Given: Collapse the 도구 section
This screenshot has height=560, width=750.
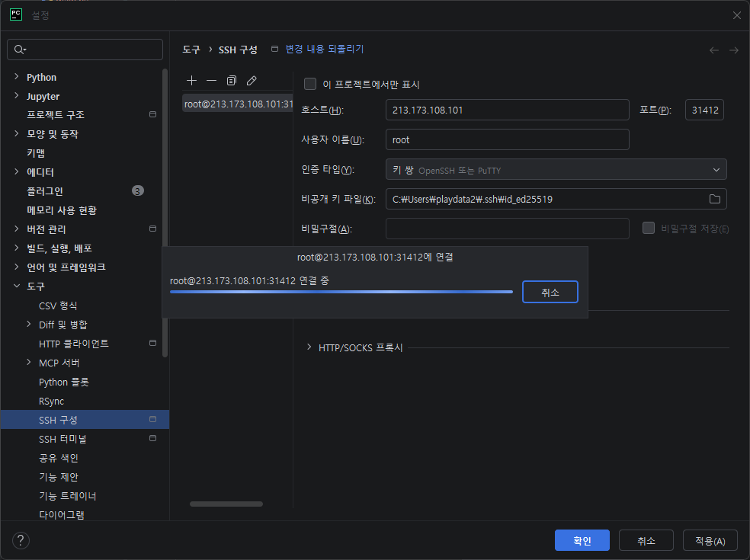Looking at the screenshot, I should 17,286.
